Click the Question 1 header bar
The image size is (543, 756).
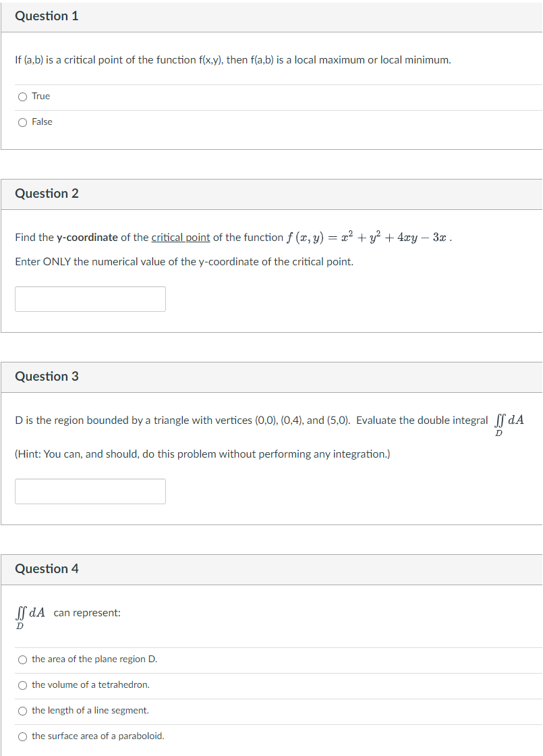[47, 16]
